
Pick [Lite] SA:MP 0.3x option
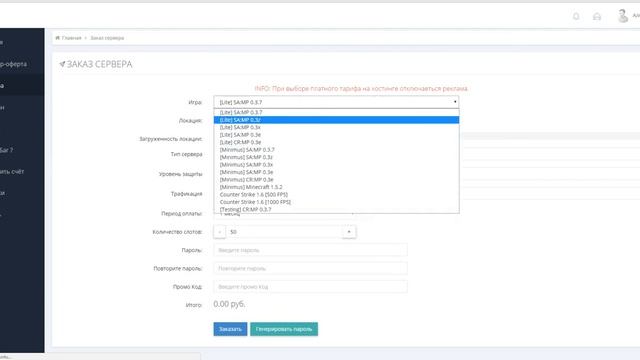coord(336,127)
